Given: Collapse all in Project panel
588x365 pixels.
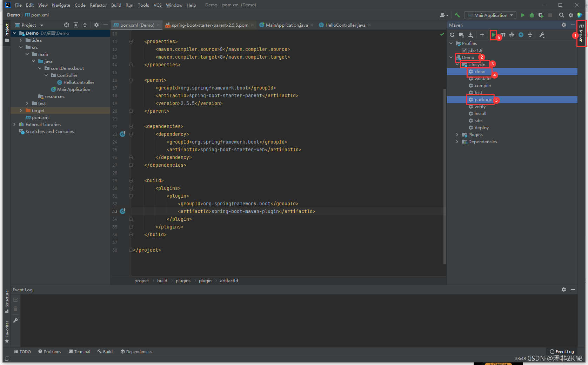Looking at the screenshot, I should pos(85,25).
